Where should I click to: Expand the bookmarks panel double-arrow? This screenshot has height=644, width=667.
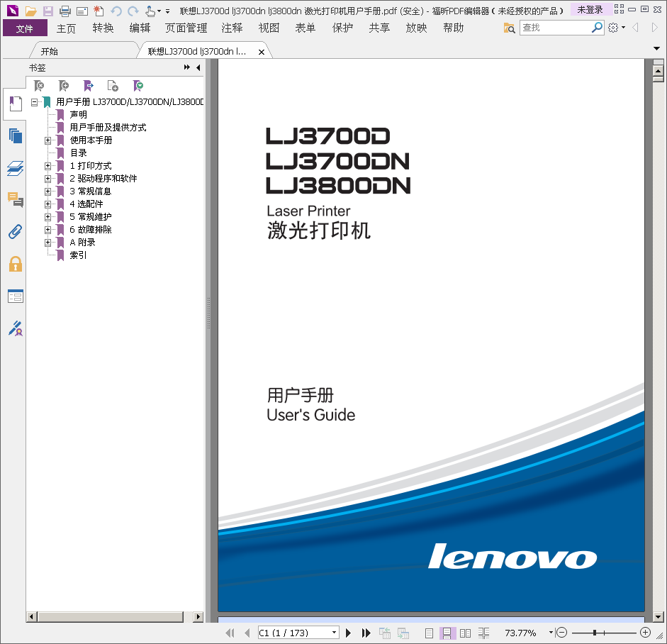tap(186, 67)
